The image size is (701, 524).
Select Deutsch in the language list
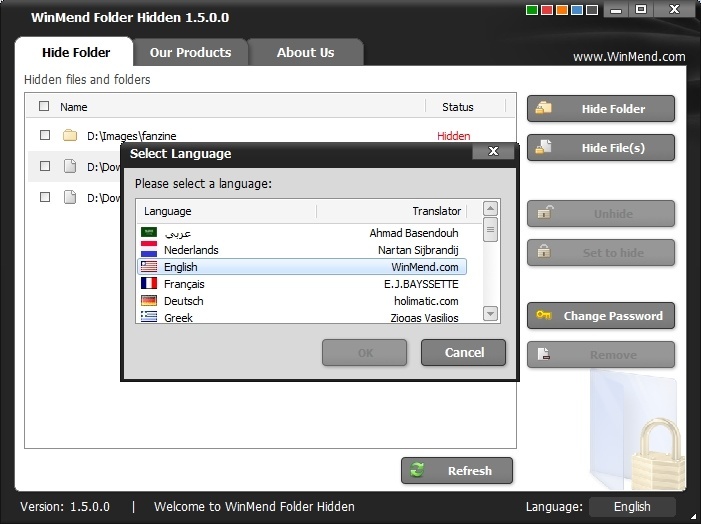click(x=302, y=301)
